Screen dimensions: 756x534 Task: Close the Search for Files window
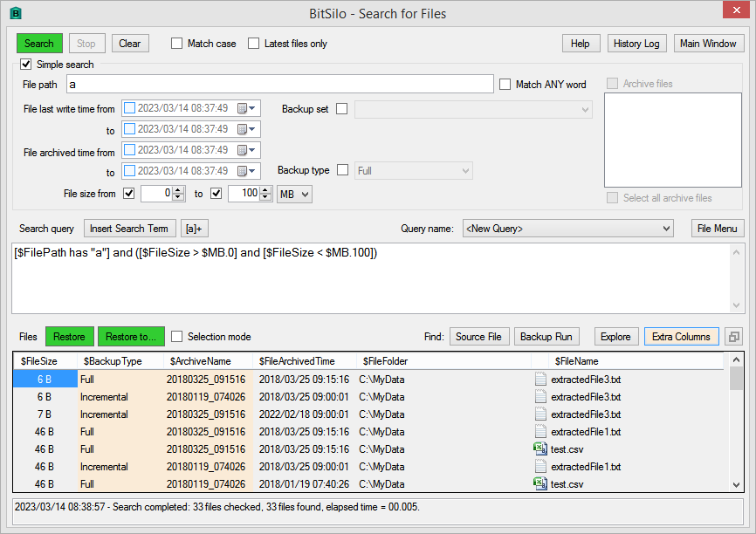click(x=736, y=10)
